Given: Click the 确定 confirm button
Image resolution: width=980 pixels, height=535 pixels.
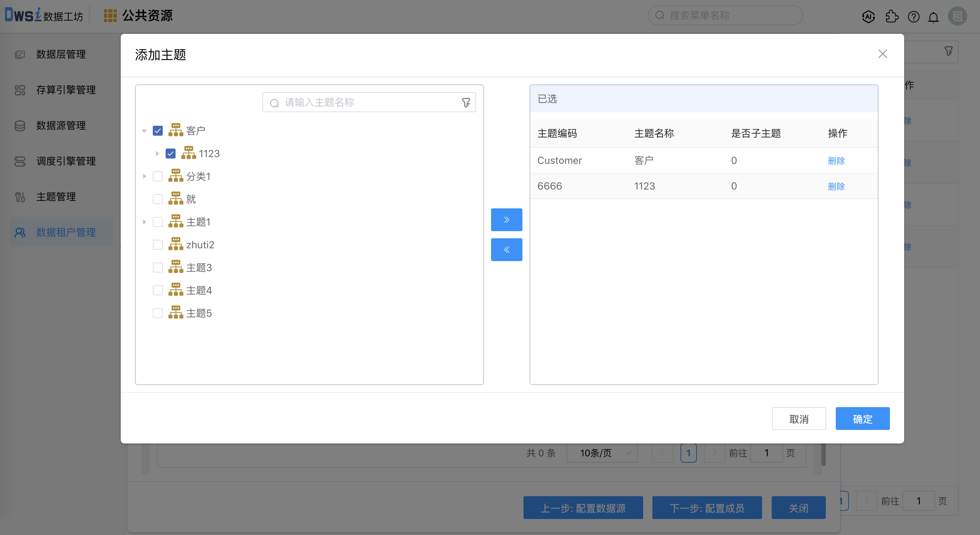Looking at the screenshot, I should coord(862,419).
